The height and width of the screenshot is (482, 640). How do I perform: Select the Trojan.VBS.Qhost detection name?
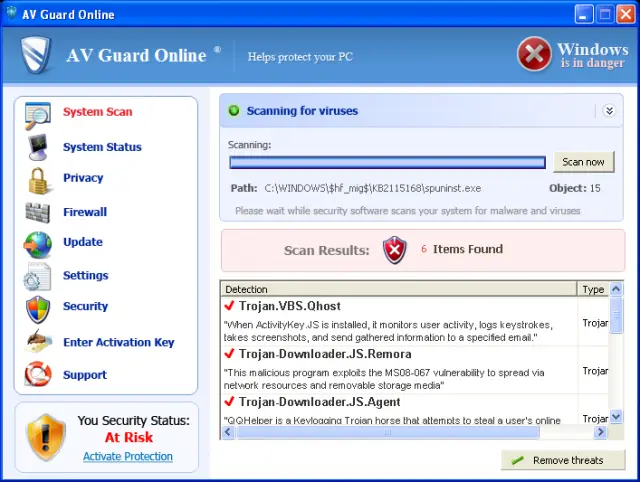coord(290,306)
